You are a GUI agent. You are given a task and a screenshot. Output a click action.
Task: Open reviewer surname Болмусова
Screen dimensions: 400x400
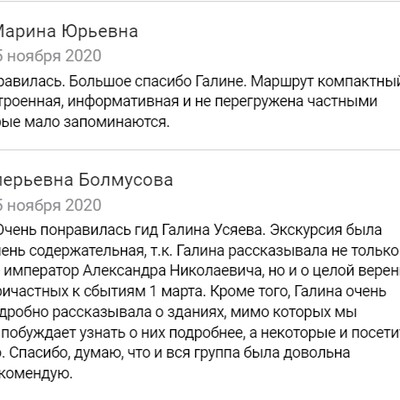coord(126,180)
